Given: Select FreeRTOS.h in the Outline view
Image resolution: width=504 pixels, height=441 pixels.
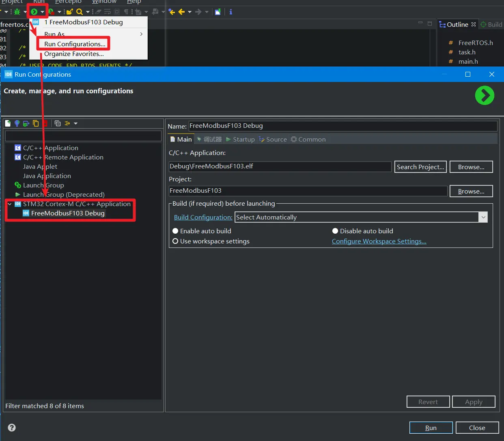Looking at the screenshot, I should point(476,43).
